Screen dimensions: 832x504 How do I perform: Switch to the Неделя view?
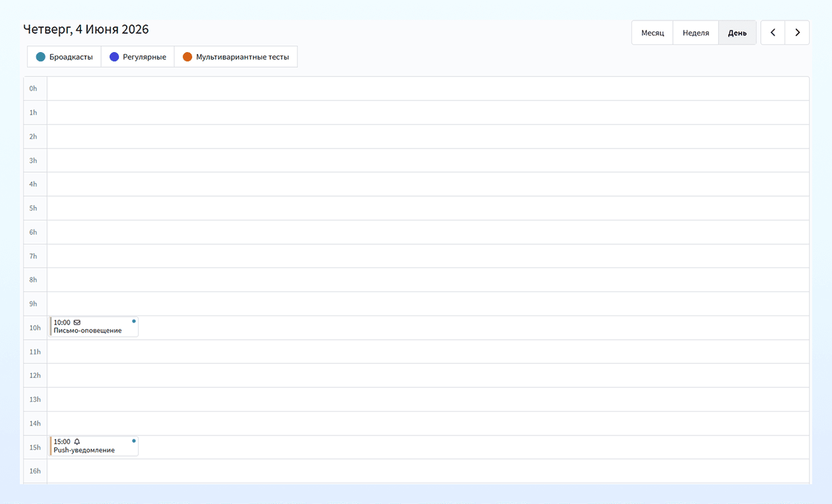pyautogui.click(x=696, y=32)
